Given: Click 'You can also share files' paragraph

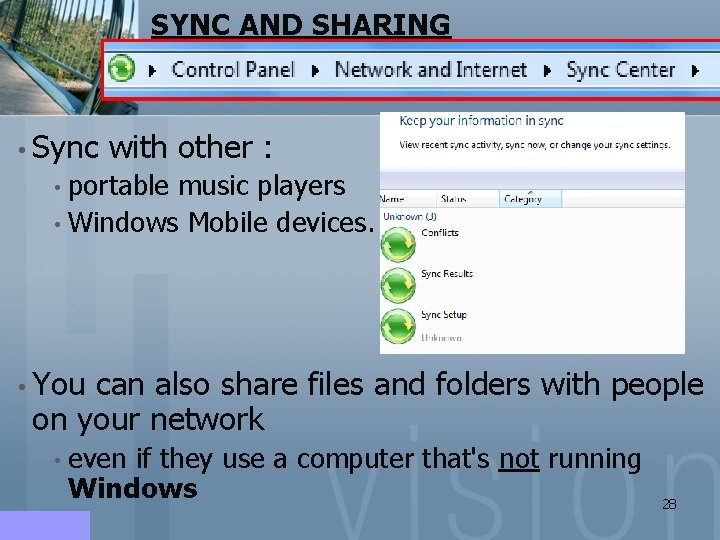Looking at the screenshot, I should pos(367,401).
